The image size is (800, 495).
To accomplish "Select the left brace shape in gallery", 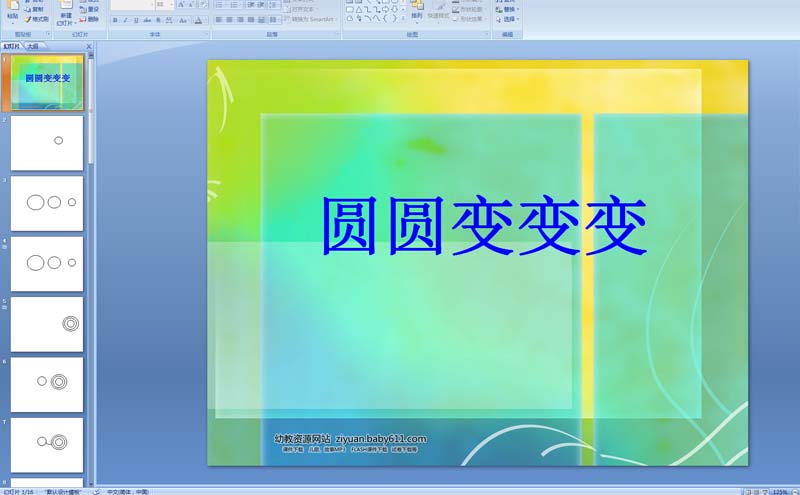I will [x=386, y=18].
